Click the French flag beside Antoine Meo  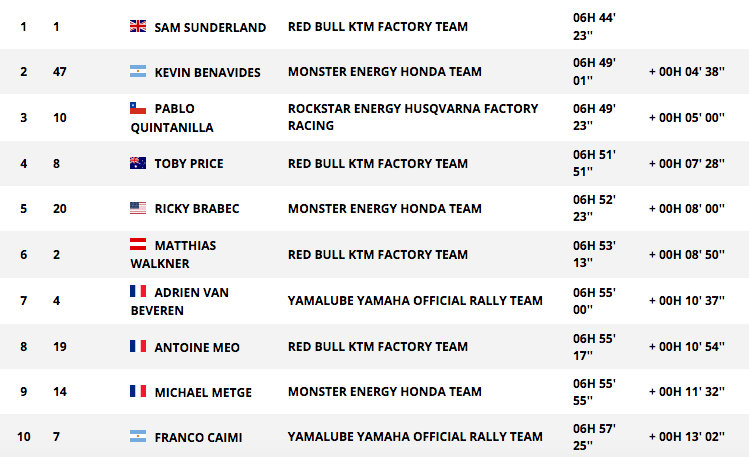pyautogui.click(x=138, y=346)
